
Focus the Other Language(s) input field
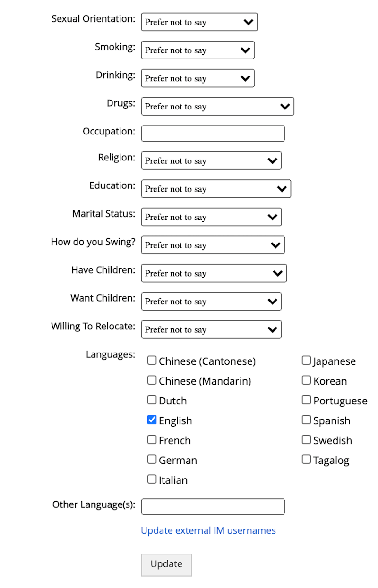coord(213,506)
